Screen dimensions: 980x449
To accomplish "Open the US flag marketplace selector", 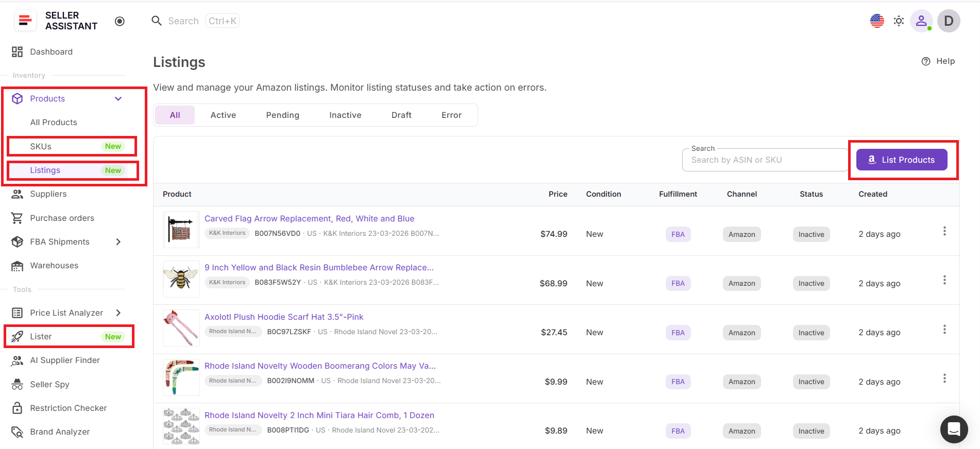I will tap(877, 21).
